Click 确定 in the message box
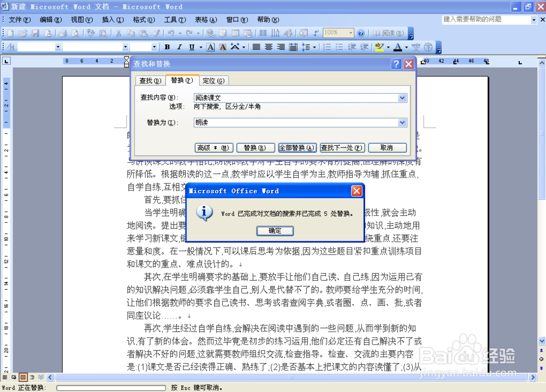The height and width of the screenshot is (392, 546). click(x=275, y=231)
